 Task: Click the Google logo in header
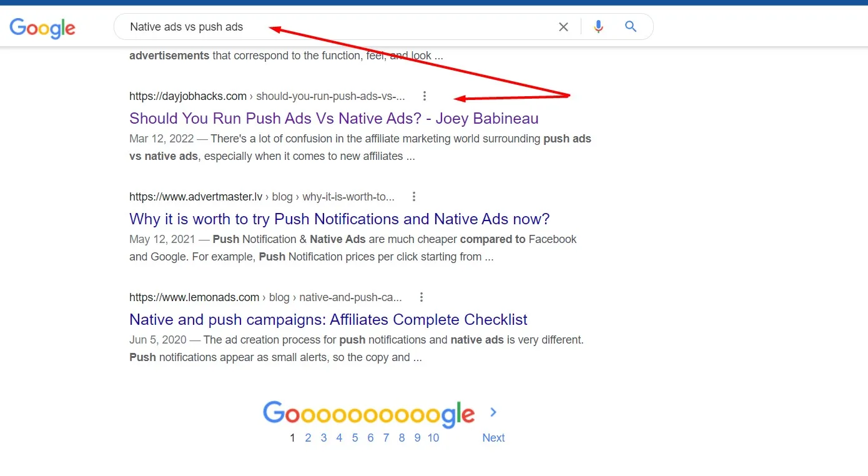(42, 28)
